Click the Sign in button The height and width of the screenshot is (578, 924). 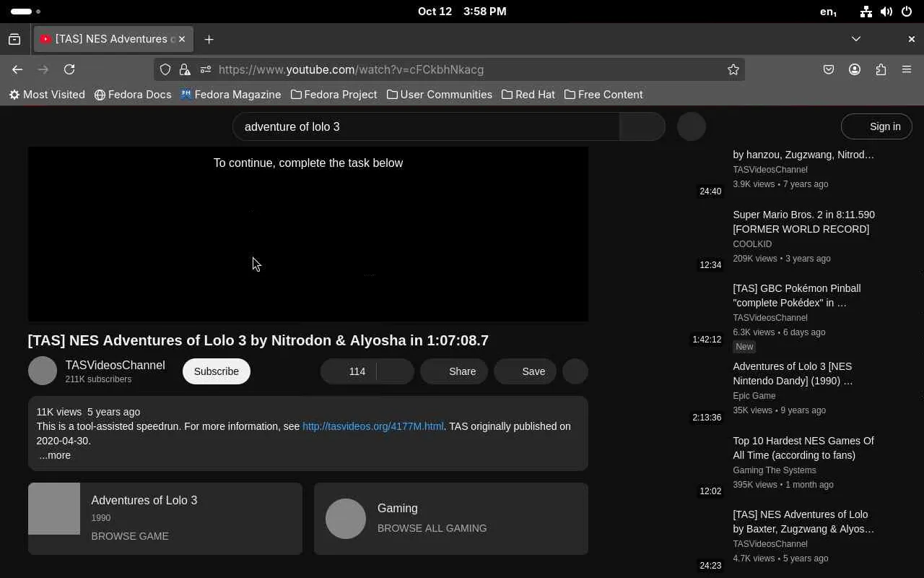876,126
